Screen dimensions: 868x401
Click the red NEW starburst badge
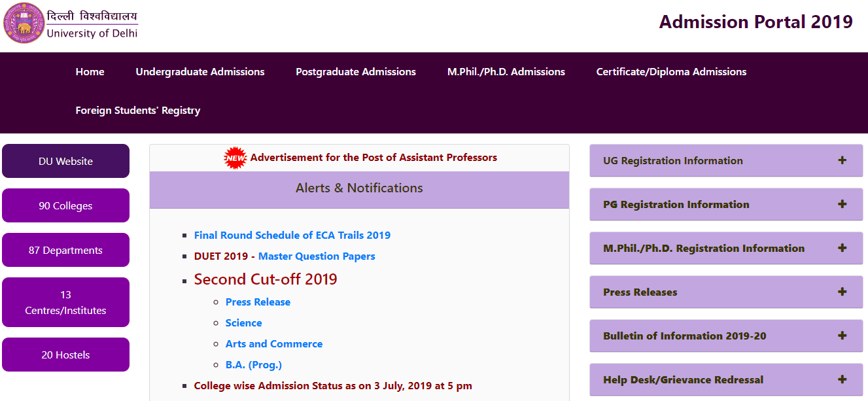click(235, 158)
